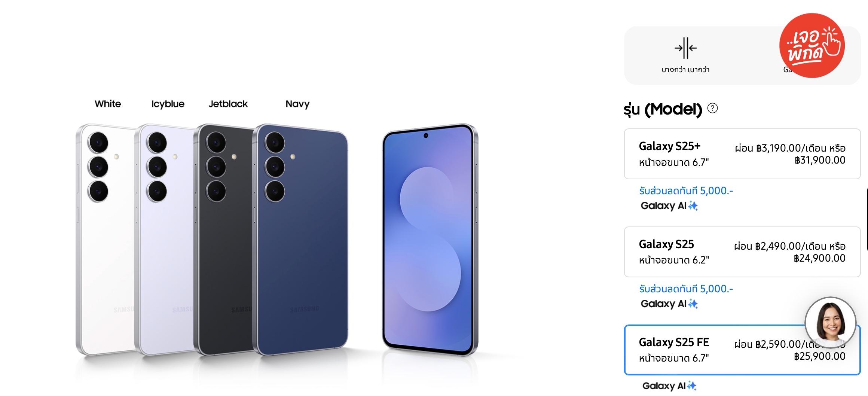The width and height of the screenshot is (868, 396).
Task: Select the Galaxy S25 6.2" model option
Action: point(742,252)
